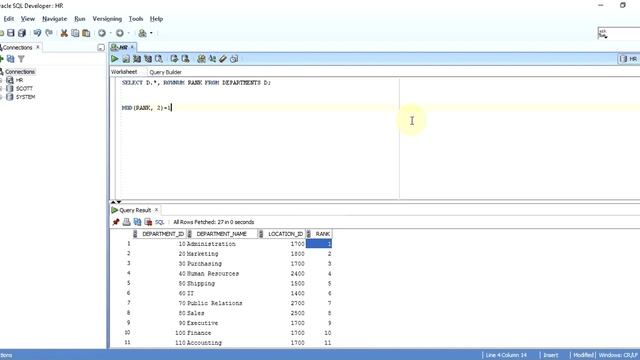The image size is (640, 360).
Task: Open dropdown arrow beside SQL Worksheet icon
Action: 151,33
